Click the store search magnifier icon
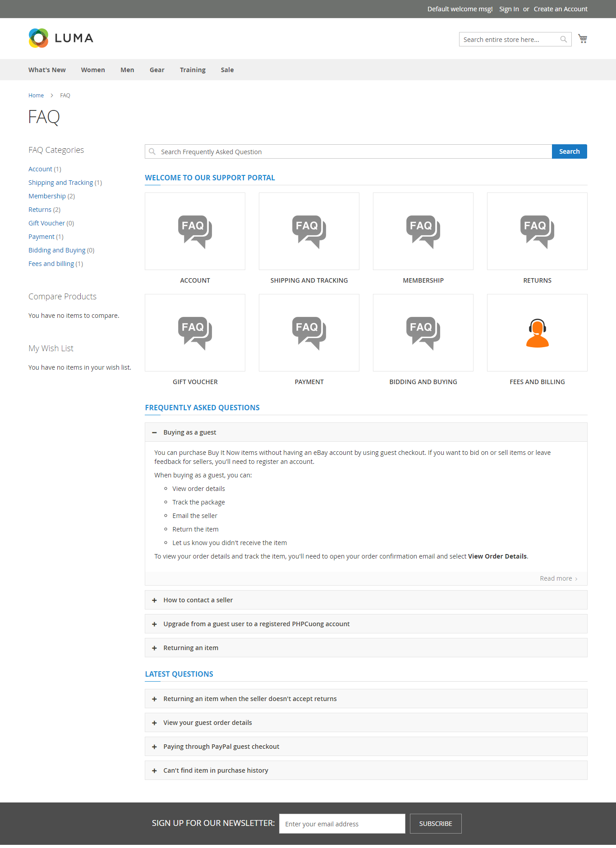Image resolution: width=616 pixels, height=848 pixels. pyautogui.click(x=563, y=39)
